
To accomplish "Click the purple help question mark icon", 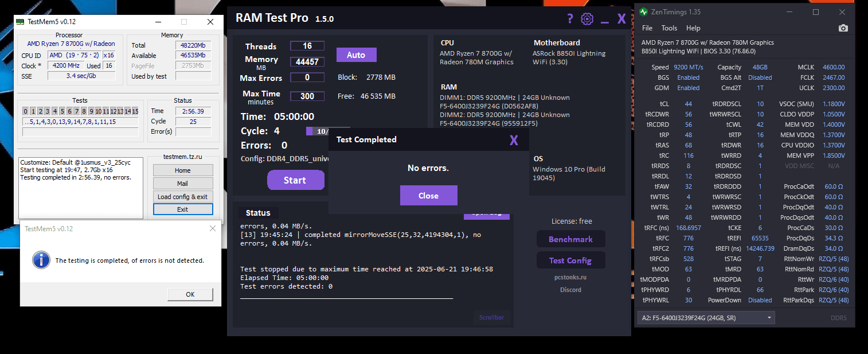I will 570,19.
